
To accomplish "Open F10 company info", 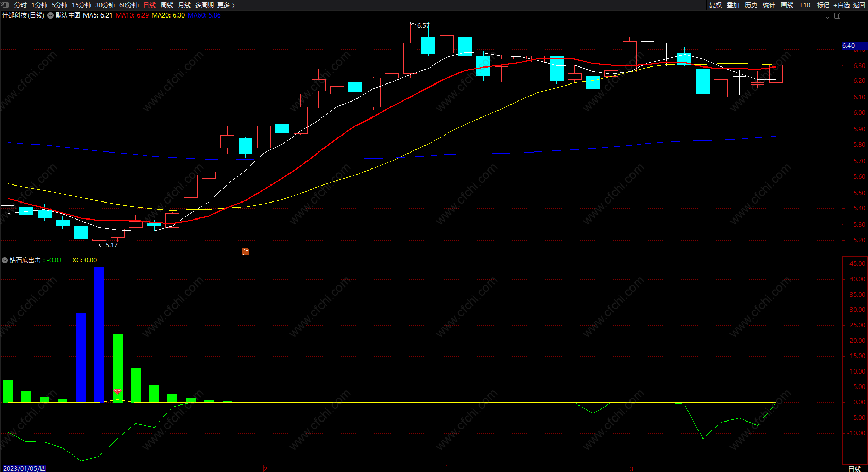I will (x=805, y=5).
